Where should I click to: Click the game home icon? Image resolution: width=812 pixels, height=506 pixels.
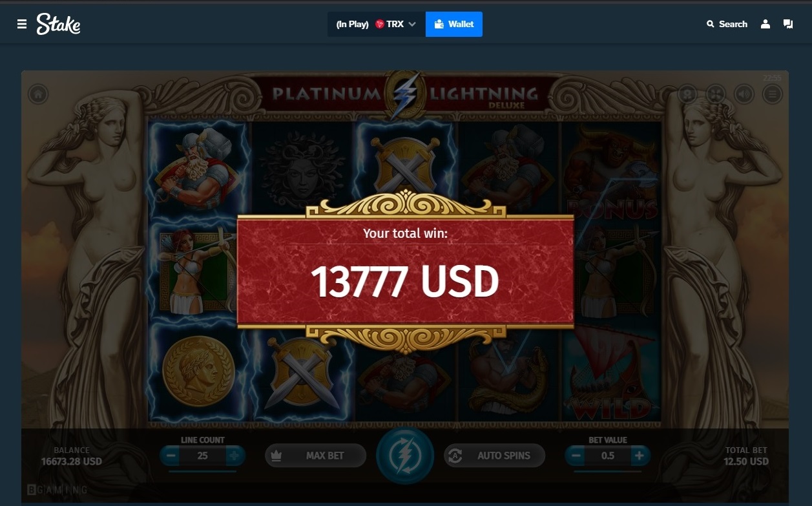pos(38,94)
